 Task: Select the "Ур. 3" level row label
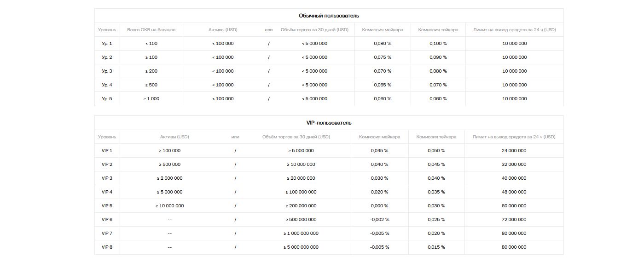tap(107, 71)
